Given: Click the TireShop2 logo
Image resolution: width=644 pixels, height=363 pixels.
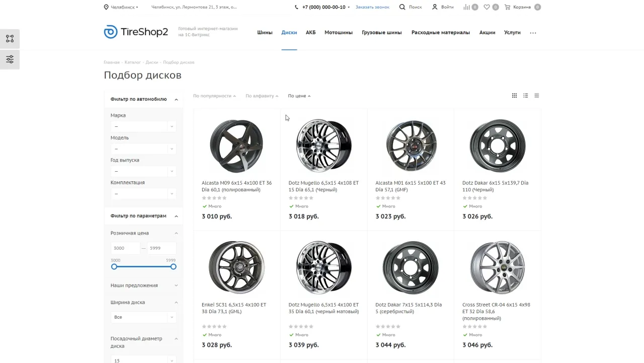Looking at the screenshot, I should pos(136,32).
